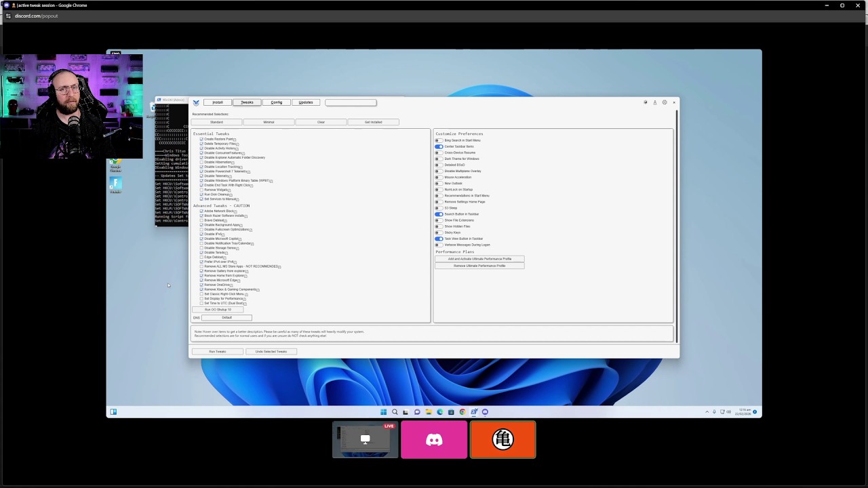
Task: Disable the Task View Button in Taskbar toggle
Action: coord(439,239)
